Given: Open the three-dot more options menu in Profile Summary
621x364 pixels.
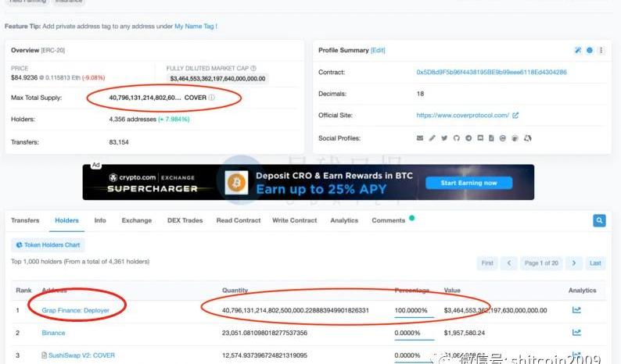Looking at the screenshot, I should click(x=601, y=51).
